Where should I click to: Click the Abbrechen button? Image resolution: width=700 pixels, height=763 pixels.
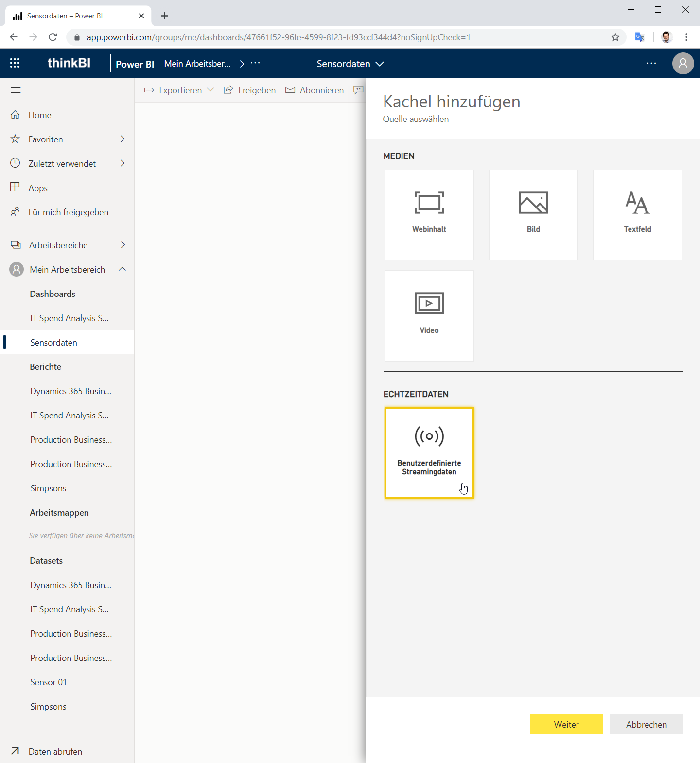[x=647, y=724]
